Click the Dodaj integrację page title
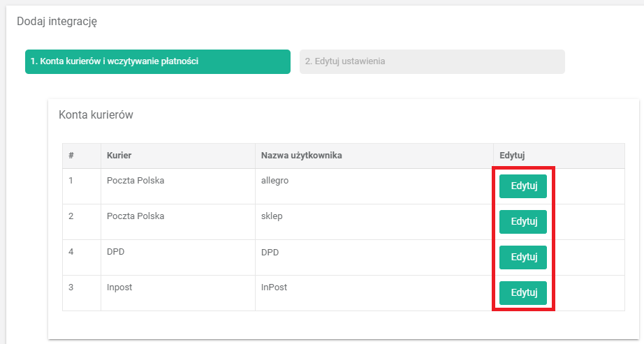The height and width of the screenshot is (344, 644). click(57, 22)
